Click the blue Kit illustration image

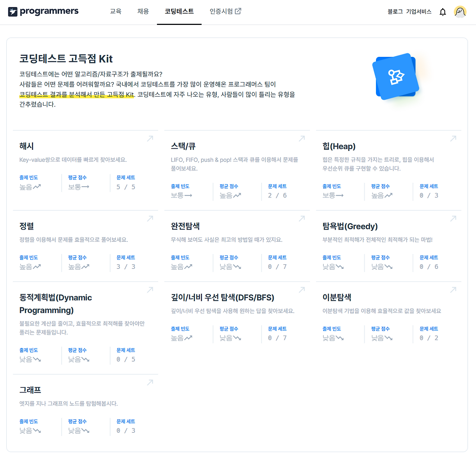[396, 77]
